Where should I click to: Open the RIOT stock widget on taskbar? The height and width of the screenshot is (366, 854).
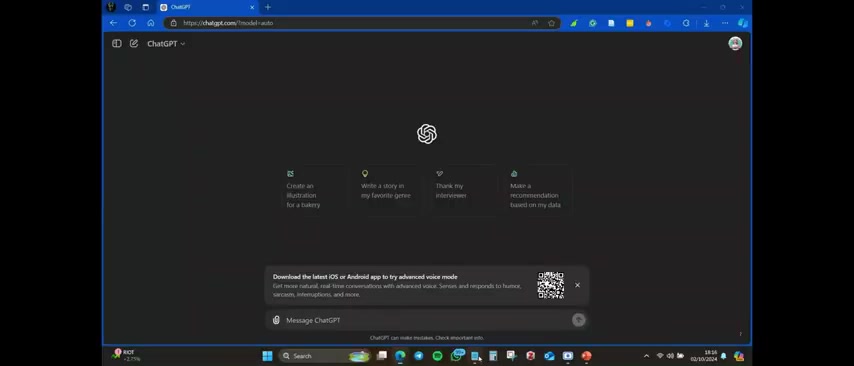[x=126, y=355]
